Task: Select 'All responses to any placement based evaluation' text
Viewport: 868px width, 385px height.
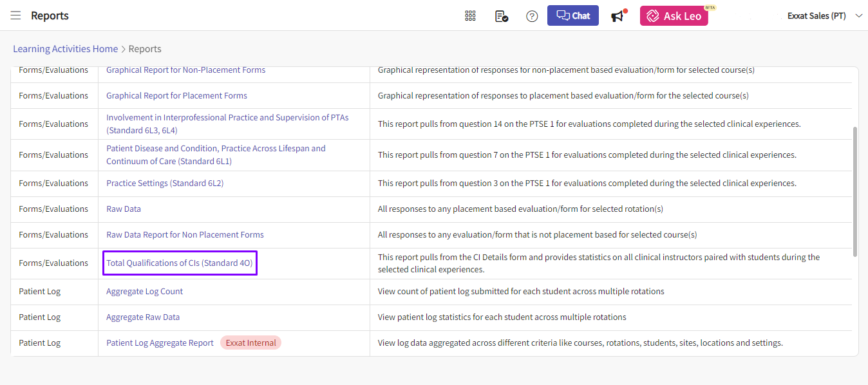Action: coord(520,209)
